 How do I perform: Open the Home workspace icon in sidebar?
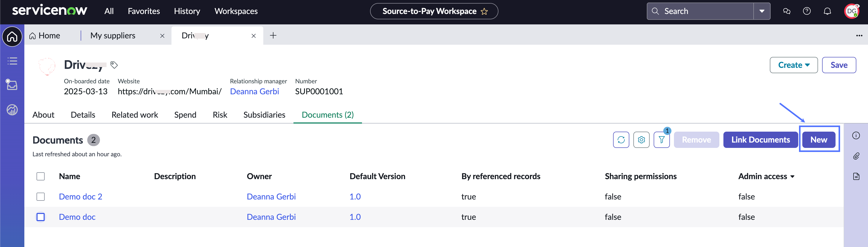pos(12,36)
